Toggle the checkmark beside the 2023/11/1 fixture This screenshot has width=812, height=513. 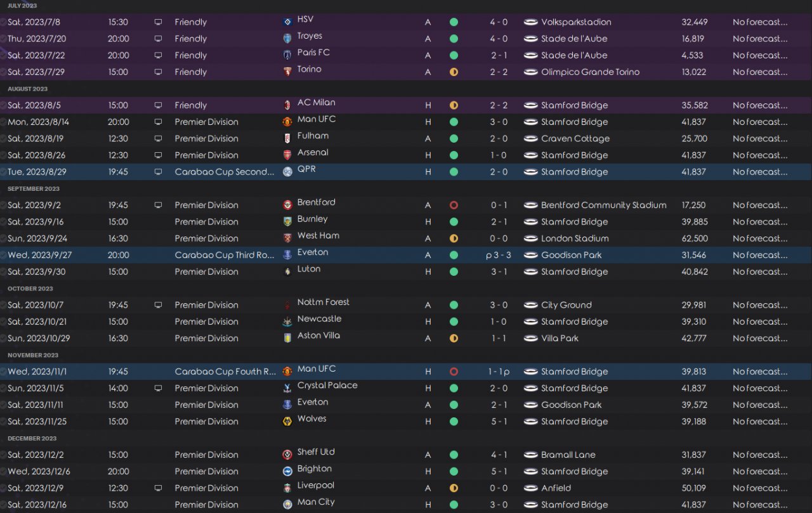[3, 372]
